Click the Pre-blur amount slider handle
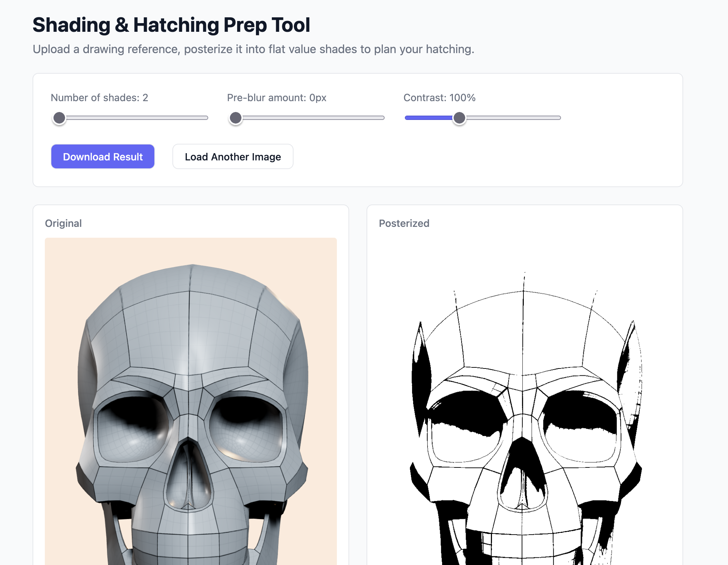The width and height of the screenshot is (728, 565). pos(236,118)
